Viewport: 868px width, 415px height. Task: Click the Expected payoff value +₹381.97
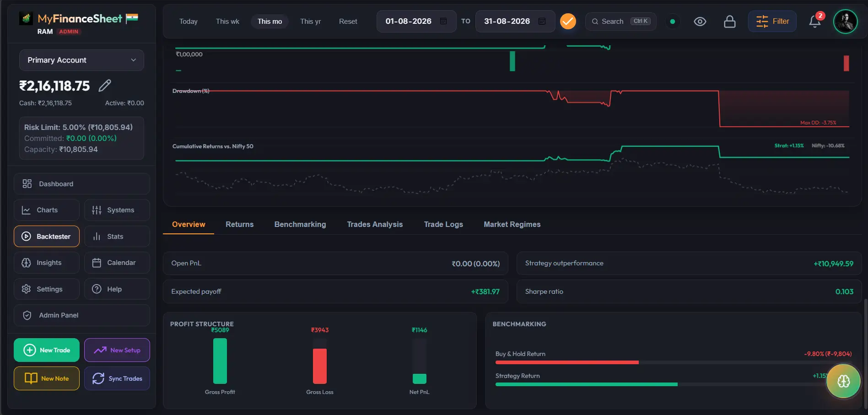coord(485,291)
